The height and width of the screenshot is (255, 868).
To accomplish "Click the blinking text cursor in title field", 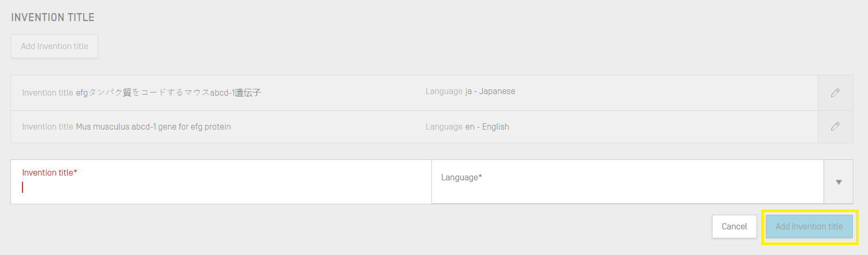I will click(x=23, y=187).
